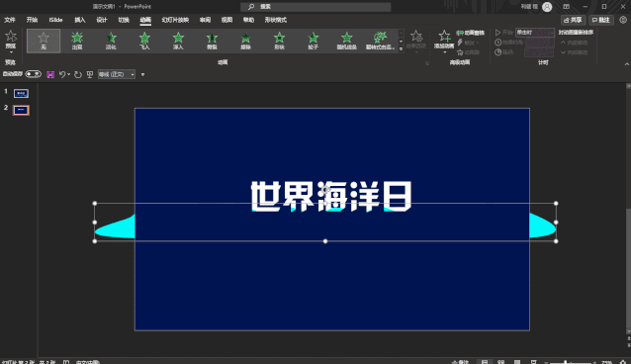Screen dimensions: 631x364
Task: Open the 视图 (View) tab
Action: tap(226, 20)
